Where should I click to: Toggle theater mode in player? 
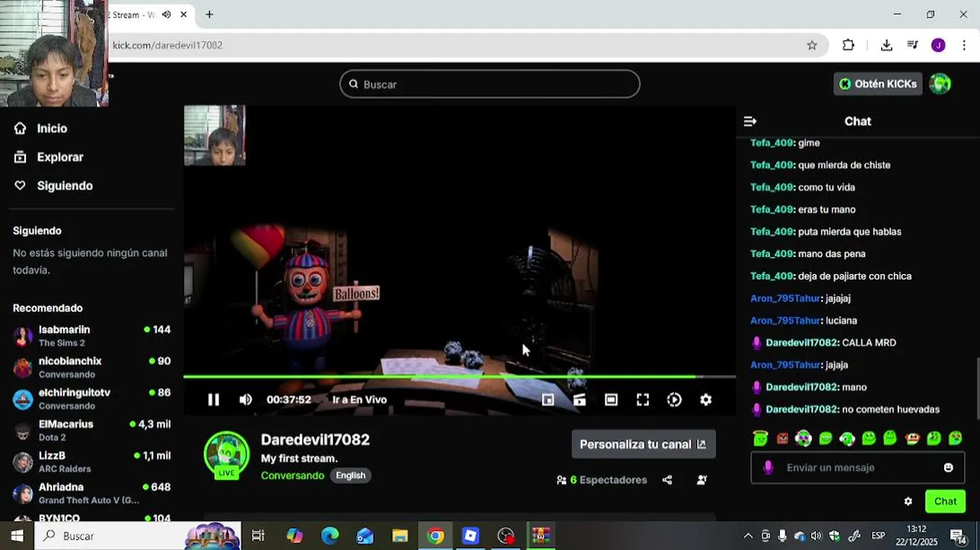611,400
